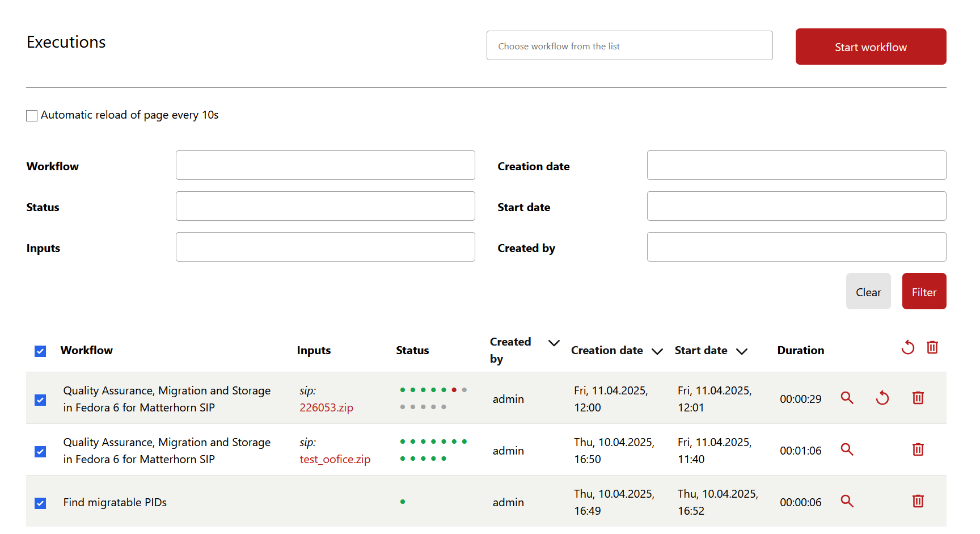Delete the 226053.zip execution row
The height and width of the screenshot is (534, 980).
pyautogui.click(x=918, y=398)
